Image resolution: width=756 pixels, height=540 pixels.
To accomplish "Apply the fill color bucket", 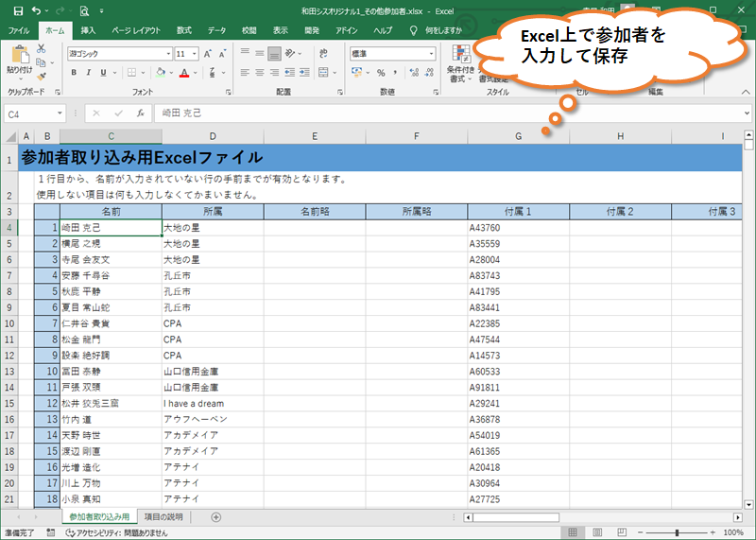I will [x=161, y=73].
